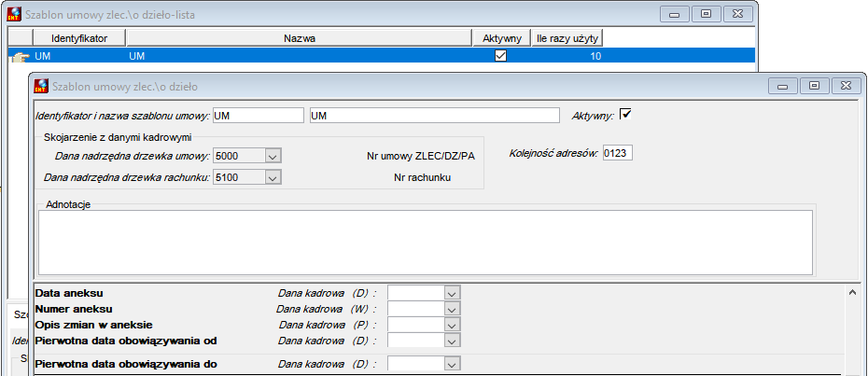Expand the Numer aneksu dana kadrowa dropdown
The image size is (868, 376).
[453, 309]
